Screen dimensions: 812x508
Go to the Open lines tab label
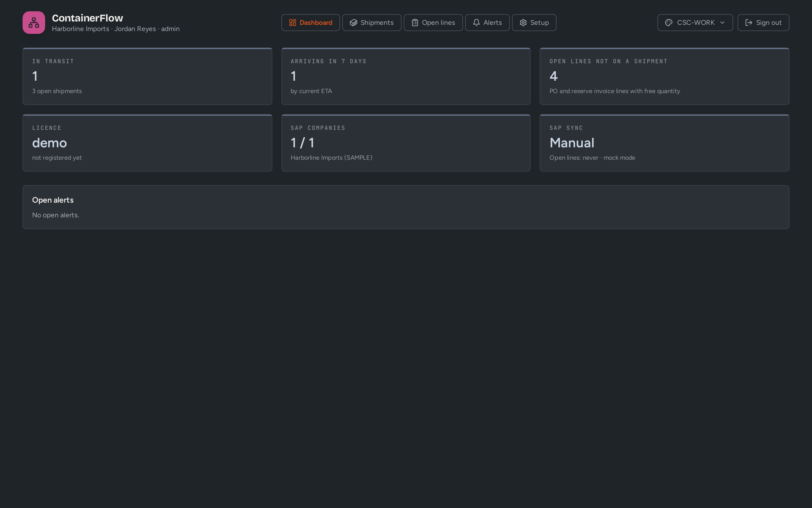click(438, 23)
